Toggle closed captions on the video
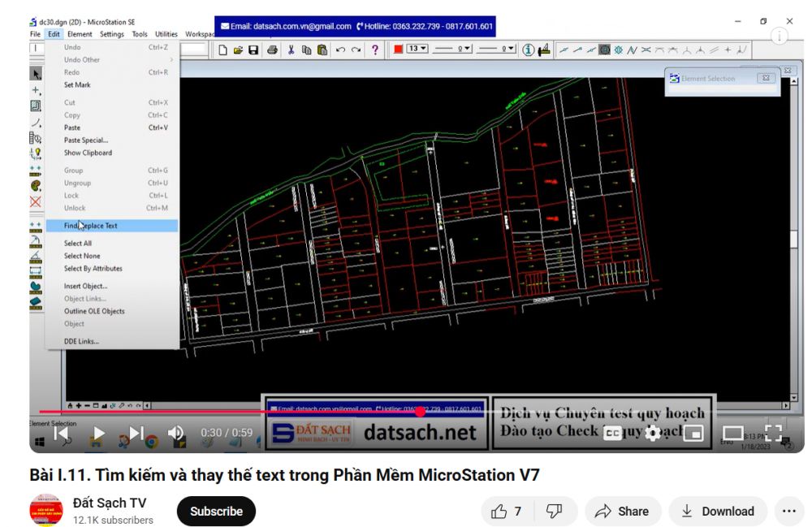This screenshot has height=527, width=812. 613,434
